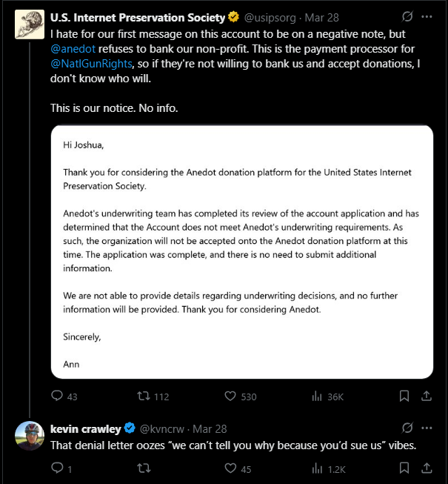Open kevin crawley's profile name
Screen dimensions: 448x484
tap(86, 428)
